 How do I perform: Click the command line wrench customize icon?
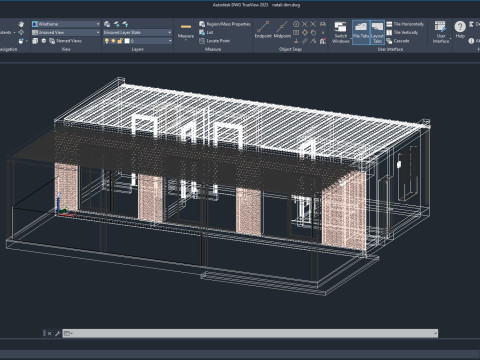[x=57, y=333]
